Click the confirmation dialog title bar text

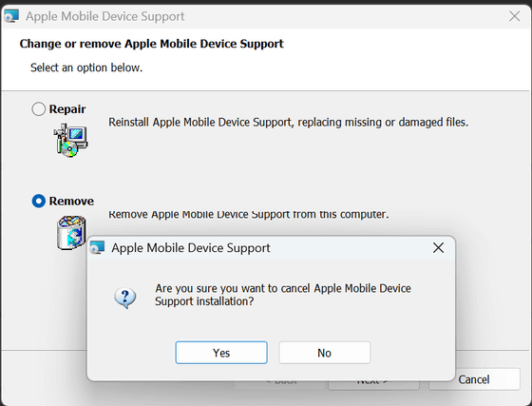click(191, 248)
